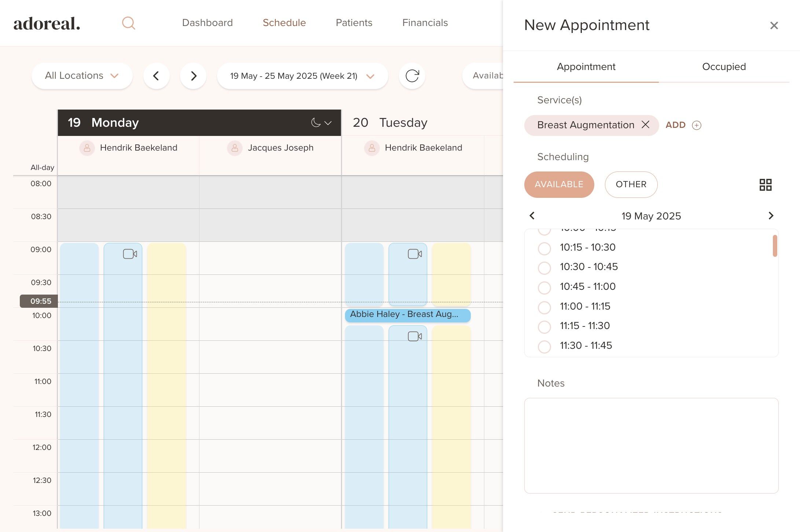Viewport: 800px width, 532px height.
Task: Open the Patients menu
Action: tap(354, 23)
